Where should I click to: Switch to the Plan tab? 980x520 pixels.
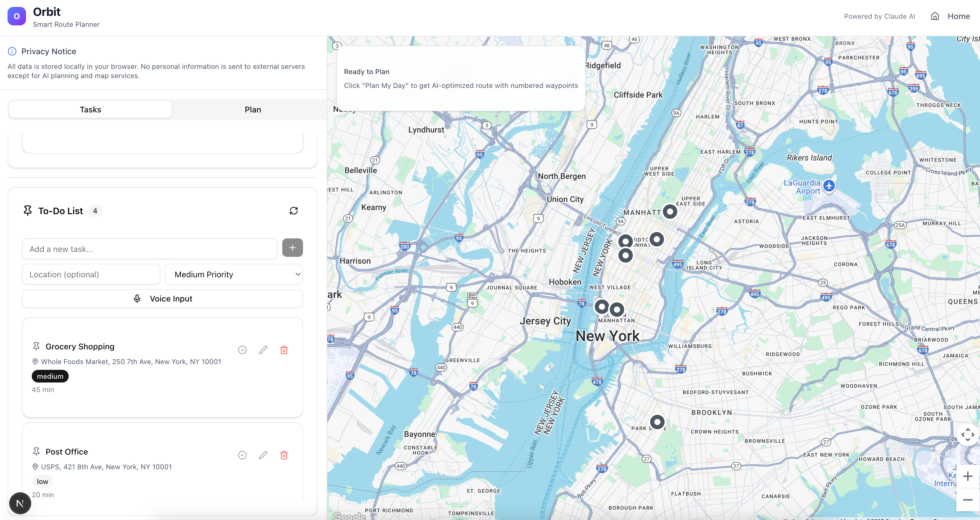point(253,110)
